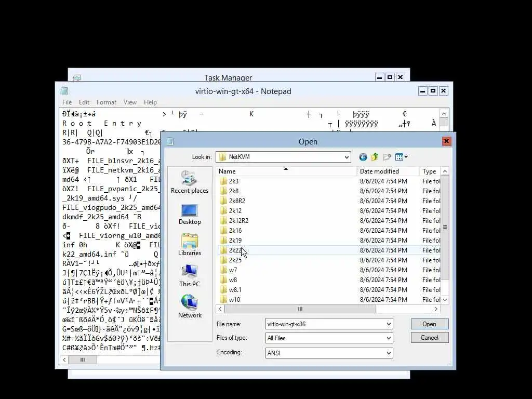
Task: Click the Cancel button in the dialog
Action: coord(430,338)
